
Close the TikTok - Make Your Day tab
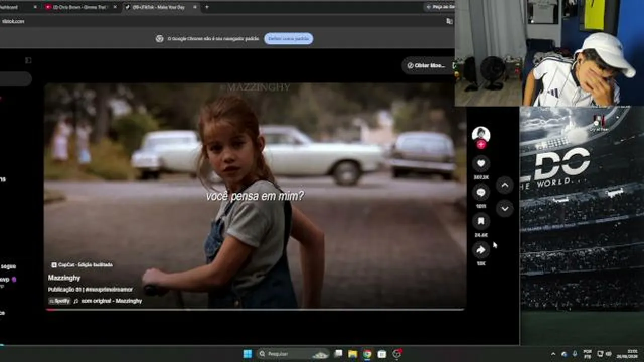coord(194,7)
